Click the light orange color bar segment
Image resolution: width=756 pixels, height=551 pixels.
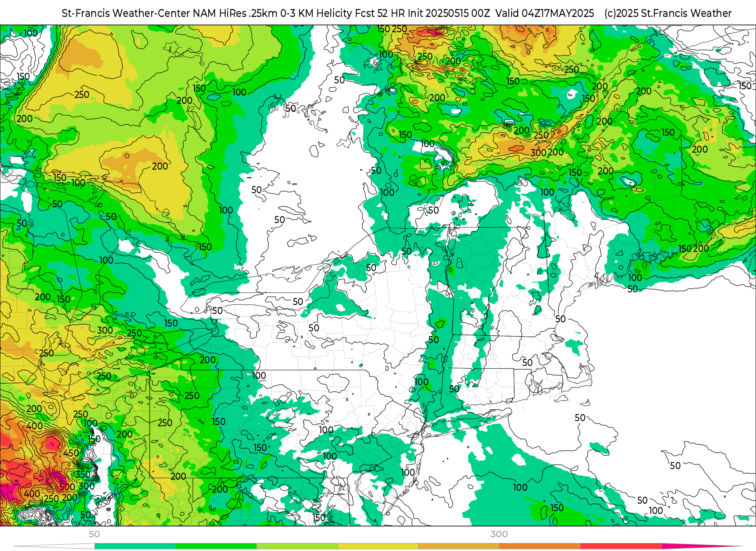click(459, 546)
